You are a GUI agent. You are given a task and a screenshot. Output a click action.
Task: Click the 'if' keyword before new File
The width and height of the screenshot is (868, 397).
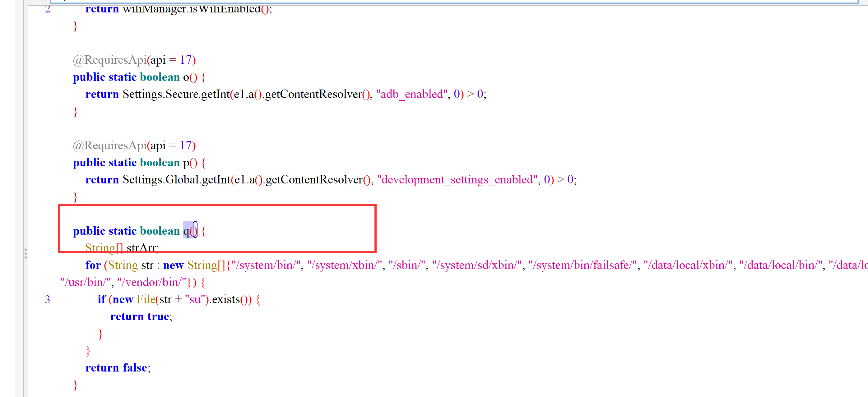pyautogui.click(x=101, y=299)
